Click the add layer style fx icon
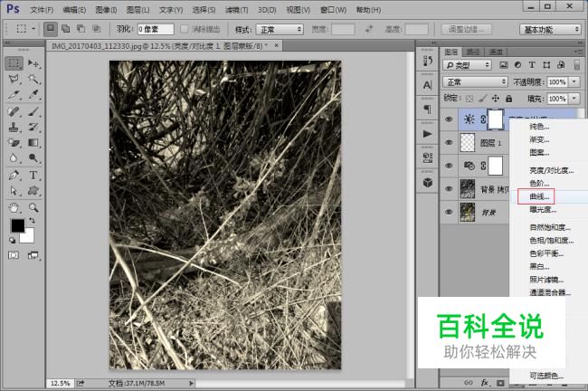Screen dimensions: 588x391 [485, 383]
